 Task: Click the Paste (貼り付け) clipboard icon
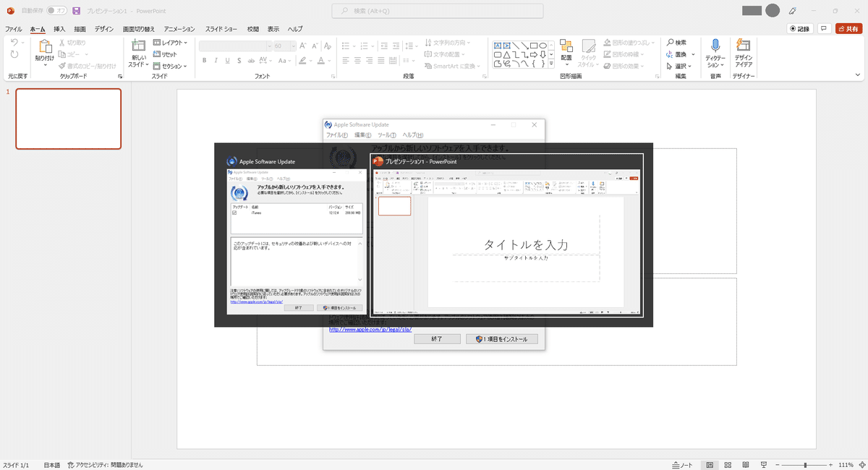[x=44, y=48]
